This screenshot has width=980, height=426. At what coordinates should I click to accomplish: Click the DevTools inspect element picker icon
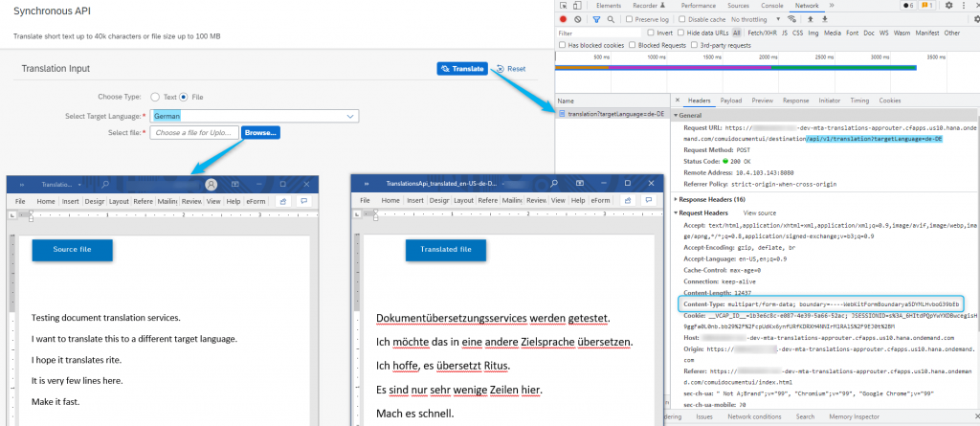562,6
